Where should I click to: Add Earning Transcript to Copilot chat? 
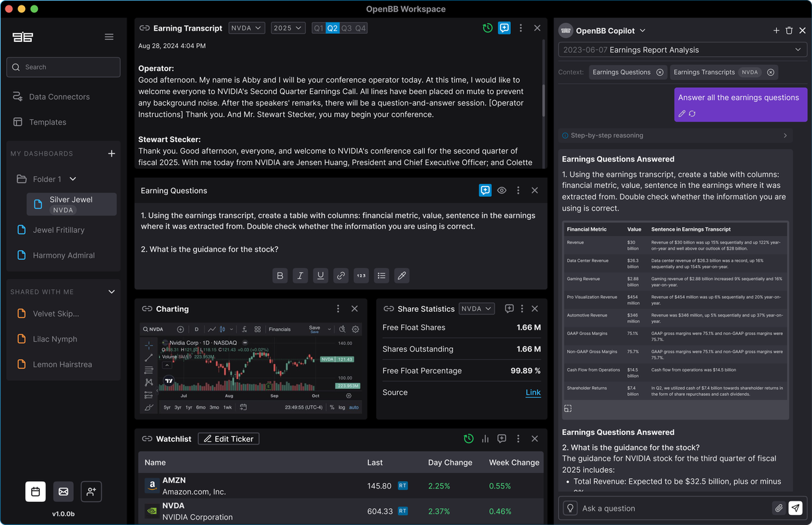(504, 28)
